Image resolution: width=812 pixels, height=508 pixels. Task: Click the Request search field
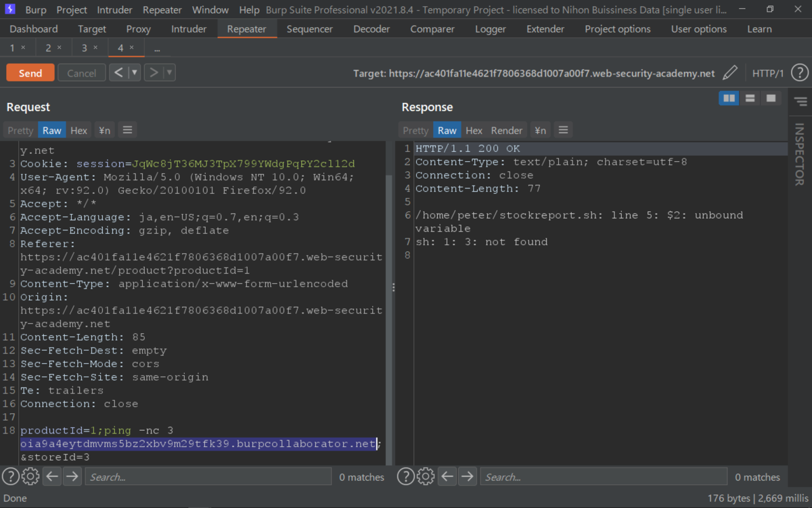[208, 477]
